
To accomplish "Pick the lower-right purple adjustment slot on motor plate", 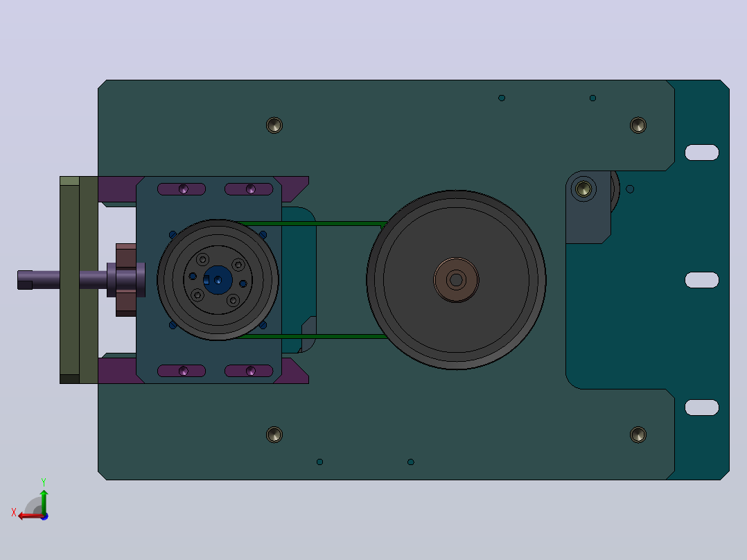I will [x=249, y=371].
